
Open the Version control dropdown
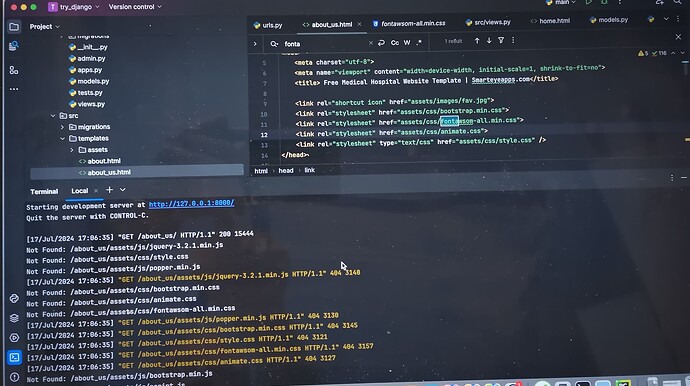click(135, 7)
